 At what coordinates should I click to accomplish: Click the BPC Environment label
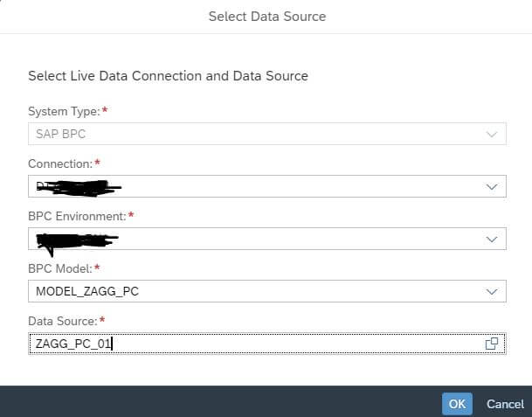coord(78,216)
